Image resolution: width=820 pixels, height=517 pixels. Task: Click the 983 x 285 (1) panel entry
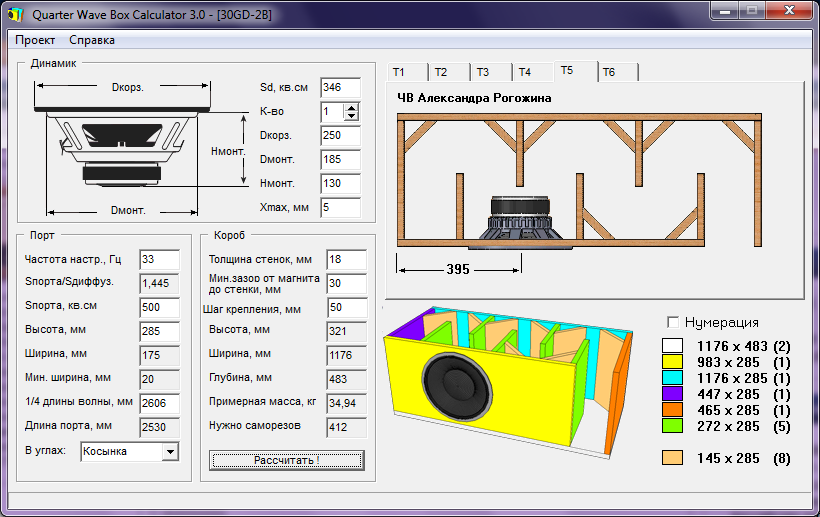[x=744, y=362]
